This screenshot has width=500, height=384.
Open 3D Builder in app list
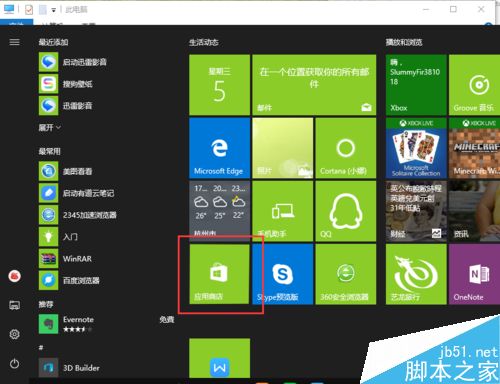[x=69, y=368]
